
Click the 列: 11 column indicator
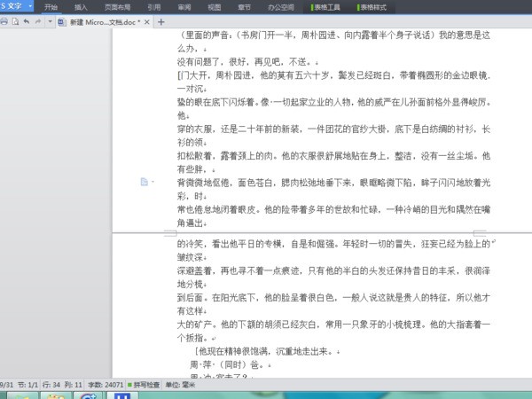pos(74,385)
